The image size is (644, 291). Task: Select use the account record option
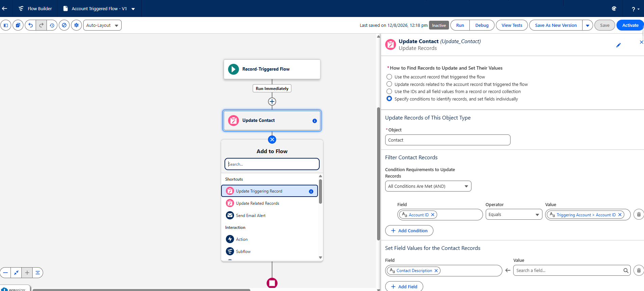(389, 77)
